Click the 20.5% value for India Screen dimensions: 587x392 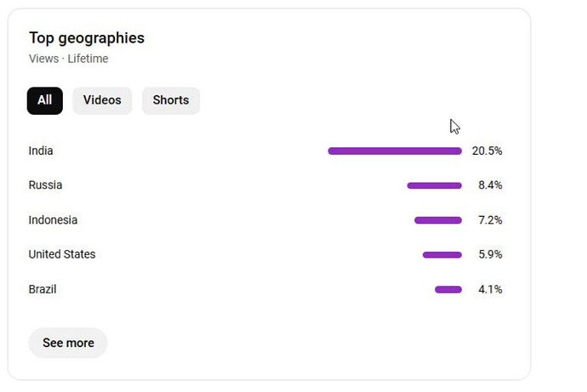coord(487,151)
